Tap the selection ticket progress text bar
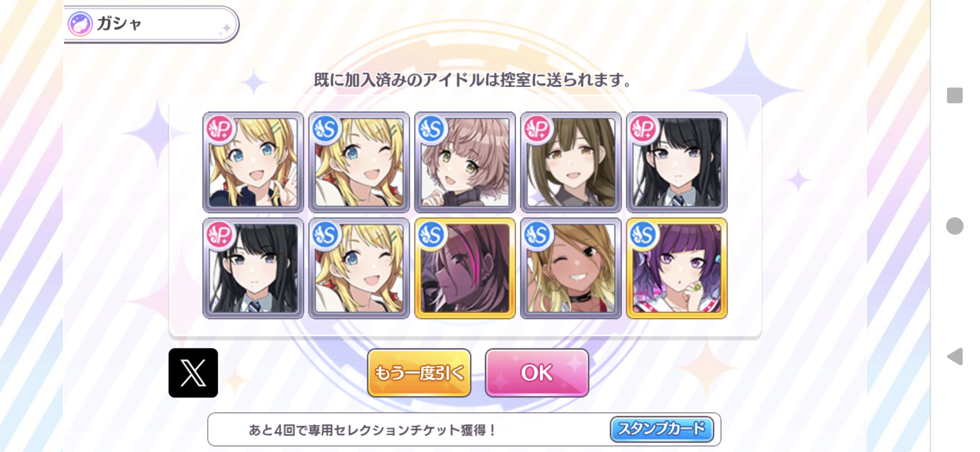Viewport: 980px width, 452px height. pos(464,429)
